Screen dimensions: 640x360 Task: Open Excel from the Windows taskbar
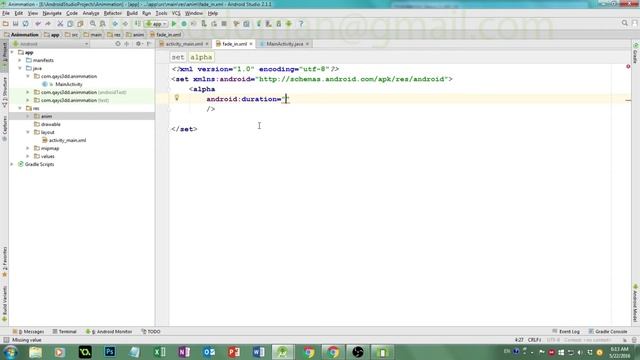point(160,352)
